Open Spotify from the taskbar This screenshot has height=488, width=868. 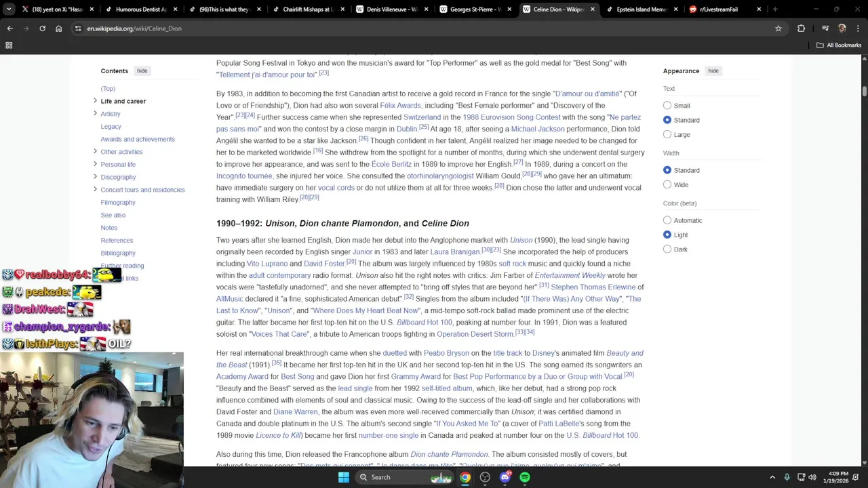click(x=525, y=477)
